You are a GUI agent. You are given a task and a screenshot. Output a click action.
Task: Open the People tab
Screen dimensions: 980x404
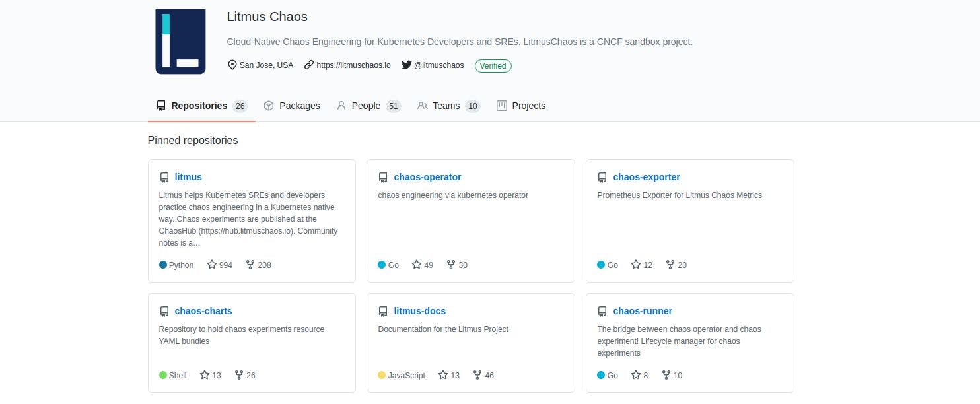[x=368, y=106]
